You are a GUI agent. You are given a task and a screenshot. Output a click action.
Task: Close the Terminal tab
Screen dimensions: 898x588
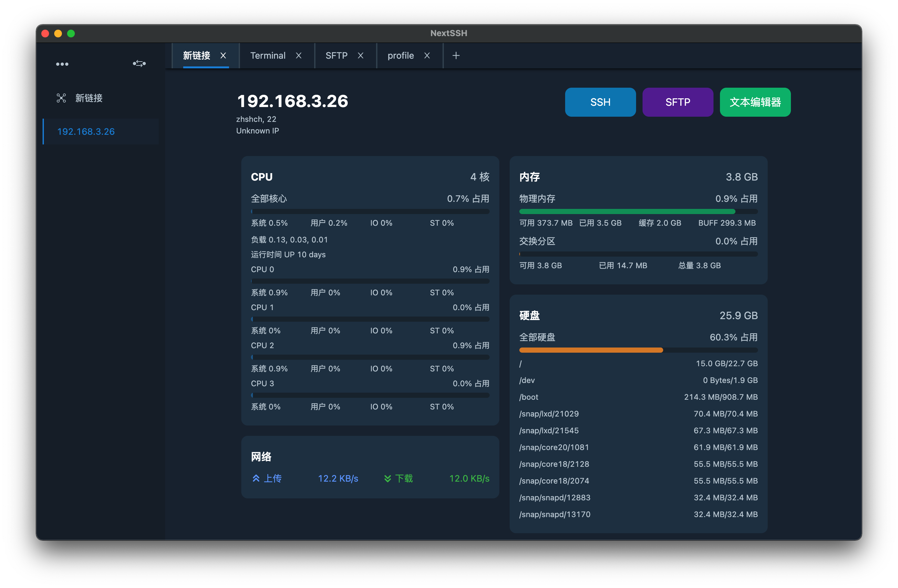(298, 56)
